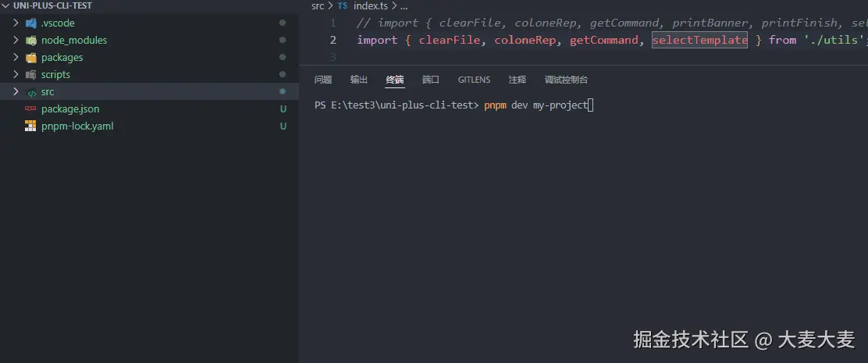
Task: Switch to the 输出 panel tab
Action: click(x=359, y=80)
